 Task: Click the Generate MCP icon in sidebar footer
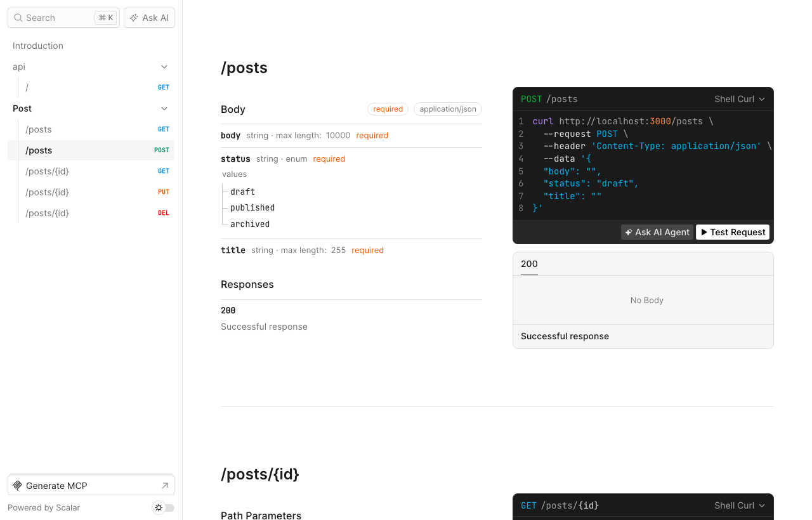(x=18, y=484)
